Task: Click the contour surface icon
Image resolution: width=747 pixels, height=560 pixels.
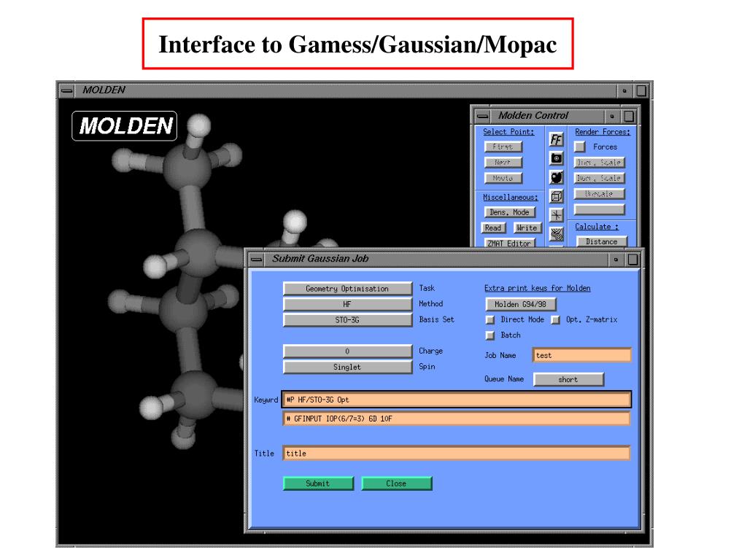Action: click(x=556, y=234)
